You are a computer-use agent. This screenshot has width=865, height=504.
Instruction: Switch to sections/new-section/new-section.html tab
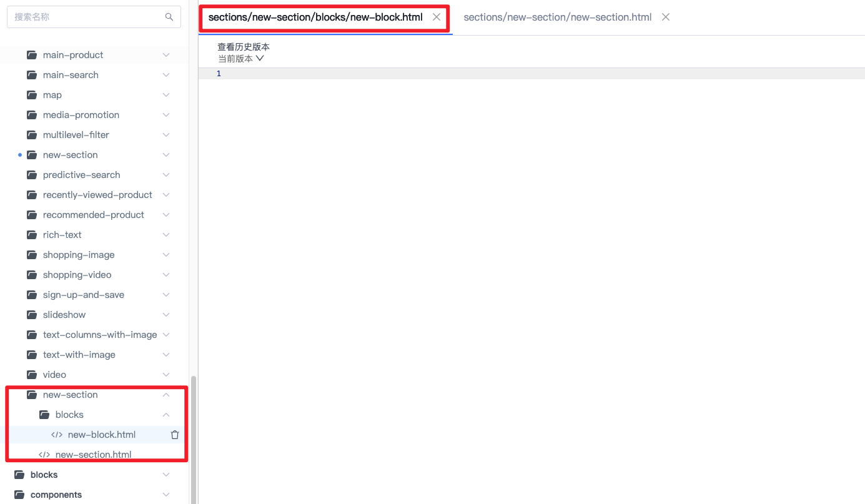pyautogui.click(x=557, y=17)
